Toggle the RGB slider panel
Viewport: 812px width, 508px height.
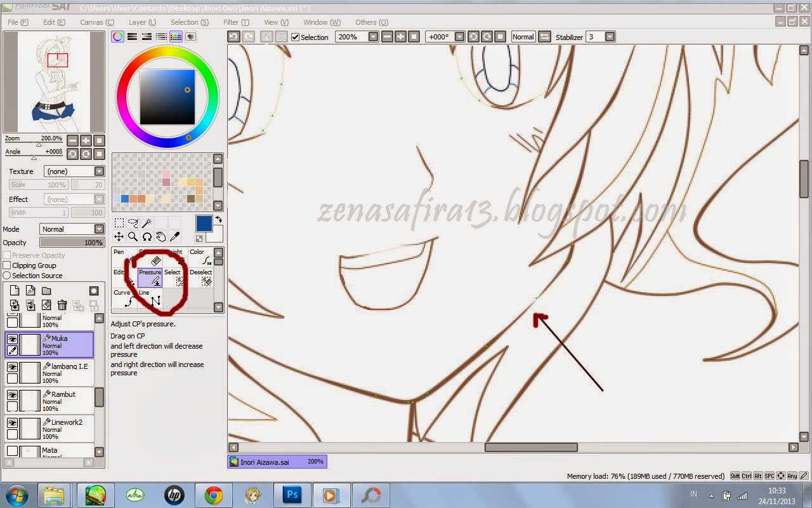coord(132,37)
